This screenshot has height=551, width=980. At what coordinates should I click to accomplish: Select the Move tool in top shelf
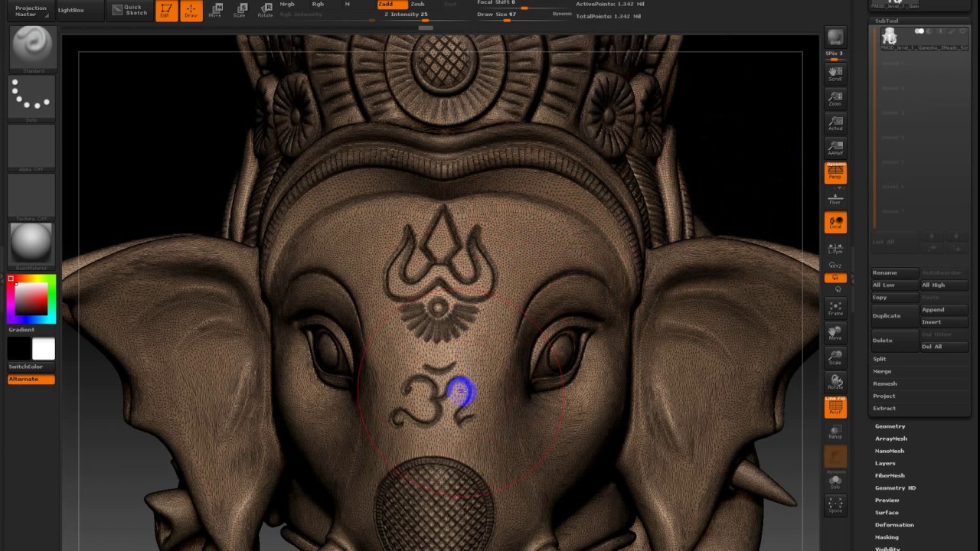216,11
